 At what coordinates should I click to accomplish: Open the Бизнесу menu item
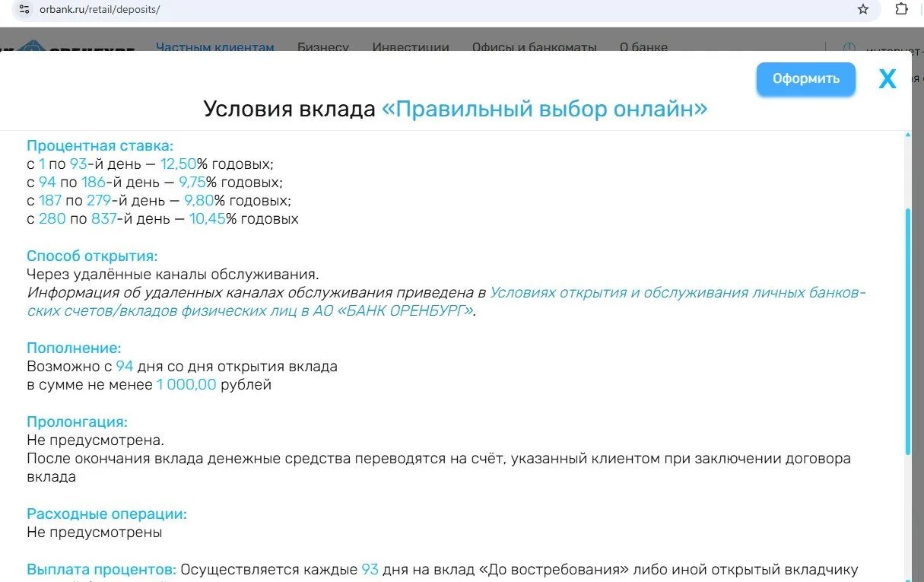coord(323,47)
